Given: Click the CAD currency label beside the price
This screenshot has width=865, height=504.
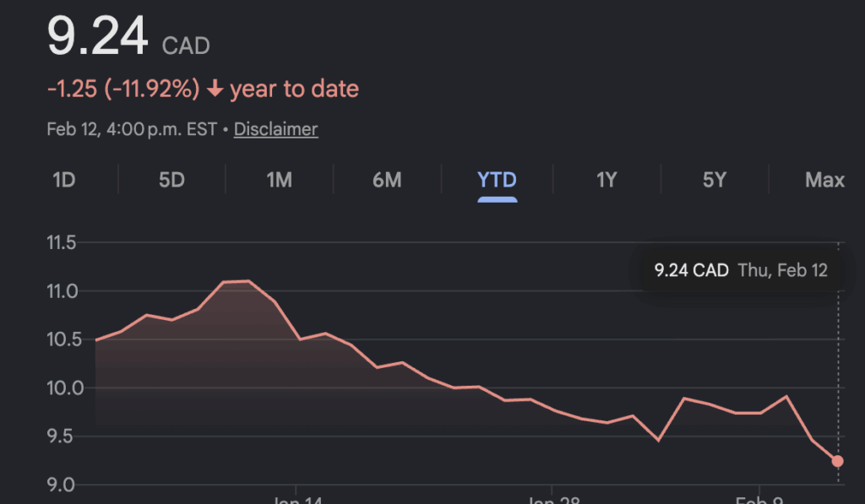Looking at the screenshot, I should (x=186, y=46).
